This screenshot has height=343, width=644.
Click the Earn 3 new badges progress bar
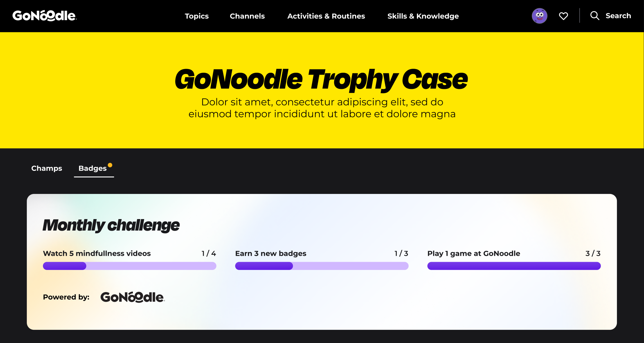322,266
